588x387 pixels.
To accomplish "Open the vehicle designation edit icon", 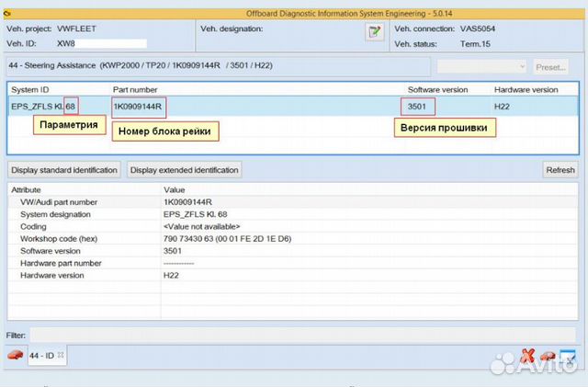I will [374, 31].
